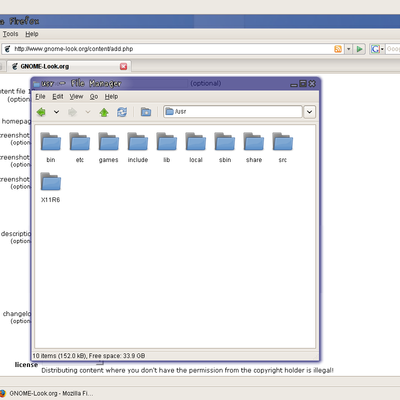
Task: Click the green Go button in Firefox
Action: click(x=359, y=49)
